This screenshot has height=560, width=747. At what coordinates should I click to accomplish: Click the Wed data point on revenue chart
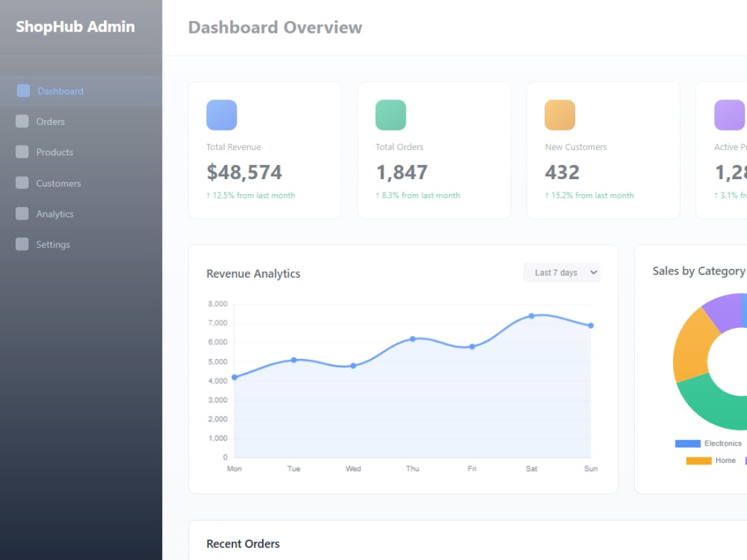(x=353, y=366)
